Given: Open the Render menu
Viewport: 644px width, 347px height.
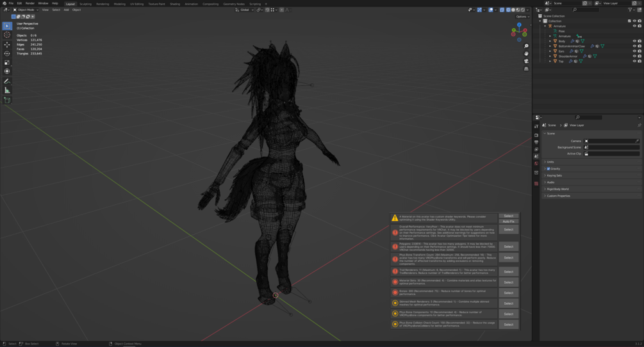Looking at the screenshot, I should [x=30, y=3].
